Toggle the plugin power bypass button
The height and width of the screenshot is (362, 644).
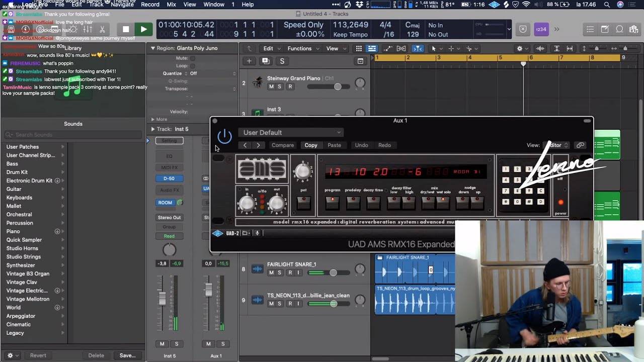pos(224,136)
